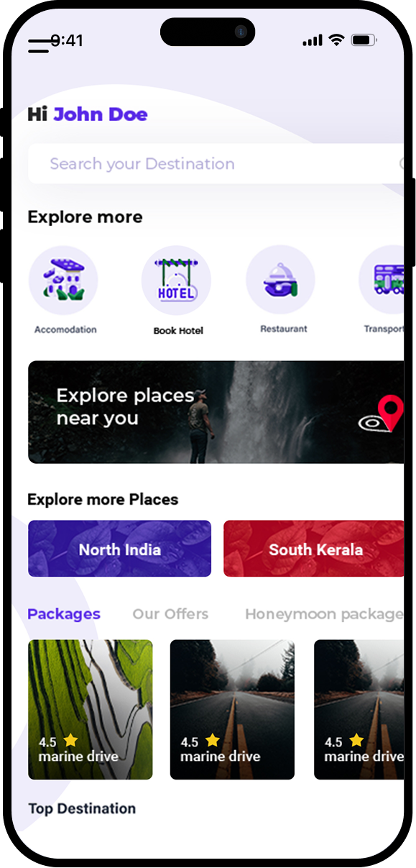Open the green marine drive package card
416x868 pixels.
pyautogui.click(x=91, y=710)
